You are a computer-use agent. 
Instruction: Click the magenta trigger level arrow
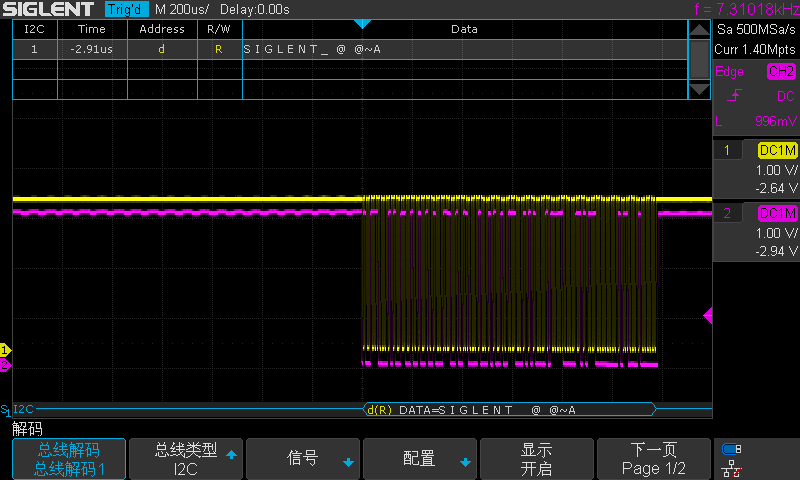[x=708, y=316]
